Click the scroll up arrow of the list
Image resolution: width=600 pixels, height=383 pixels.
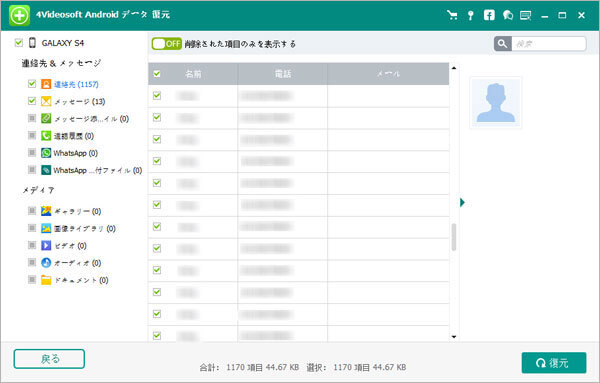tap(454, 68)
